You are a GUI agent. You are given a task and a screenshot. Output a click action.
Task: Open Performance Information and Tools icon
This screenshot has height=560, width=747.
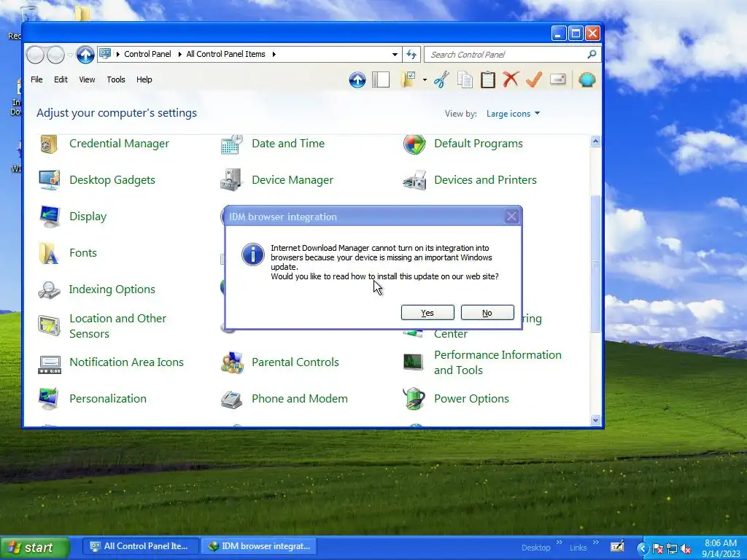point(413,362)
